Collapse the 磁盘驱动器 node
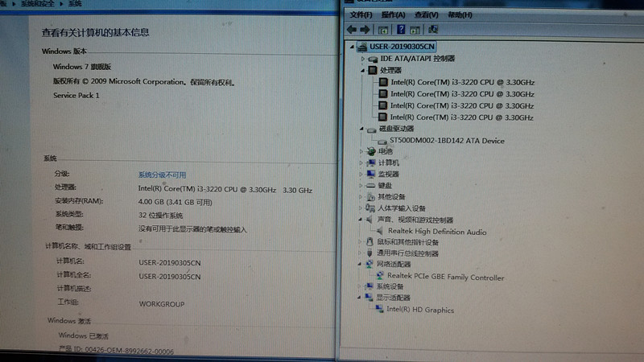The height and width of the screenshot is (362, 644). (361, 129)
